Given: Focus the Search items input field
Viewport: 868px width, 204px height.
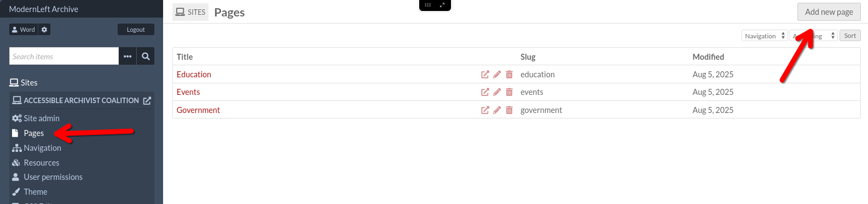Looking at the screenshot, I should [x=64, y=56].
